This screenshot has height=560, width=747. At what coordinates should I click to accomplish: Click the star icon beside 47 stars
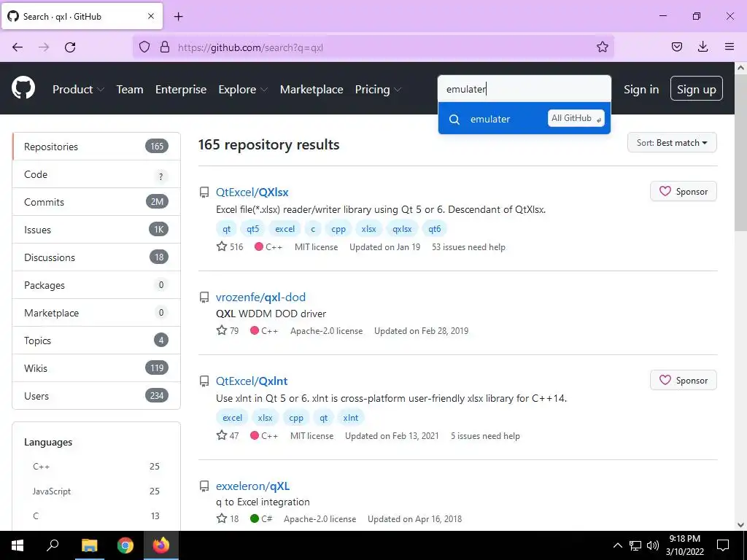point(222,435)
